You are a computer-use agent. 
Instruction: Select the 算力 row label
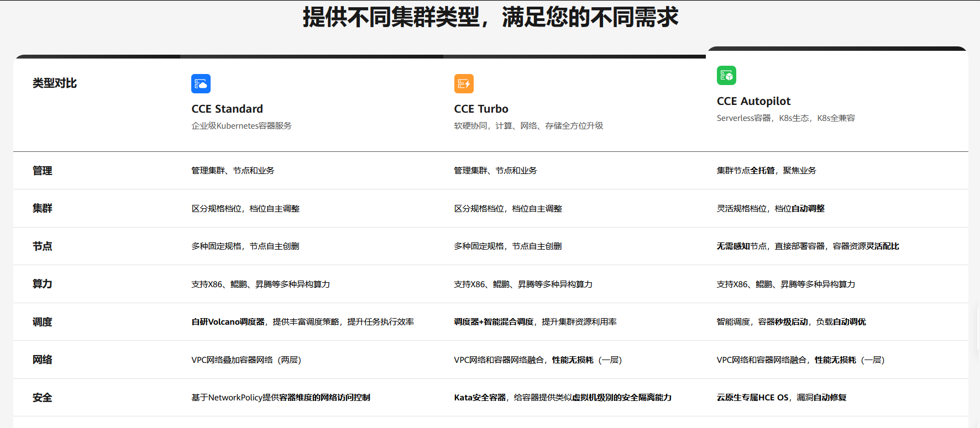tap(42, 284)
